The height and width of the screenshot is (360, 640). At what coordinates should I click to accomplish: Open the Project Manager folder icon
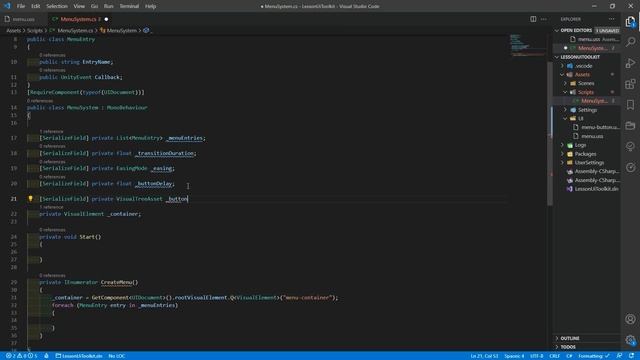pos(630,126)
